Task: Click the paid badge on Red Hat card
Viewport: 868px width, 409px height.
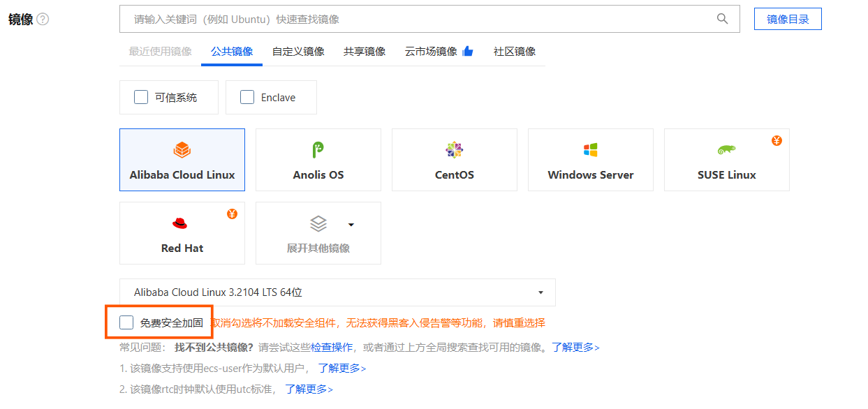Action: tap(232, 214)
